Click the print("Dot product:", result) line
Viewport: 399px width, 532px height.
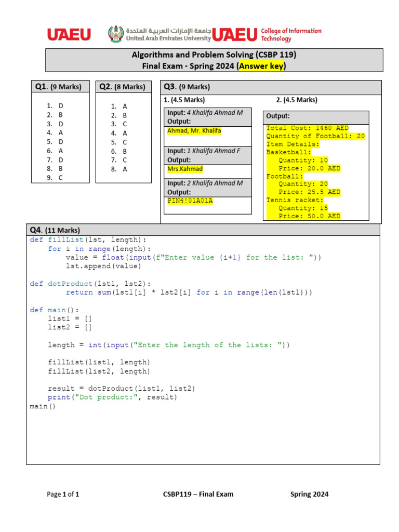coord(112,397)
